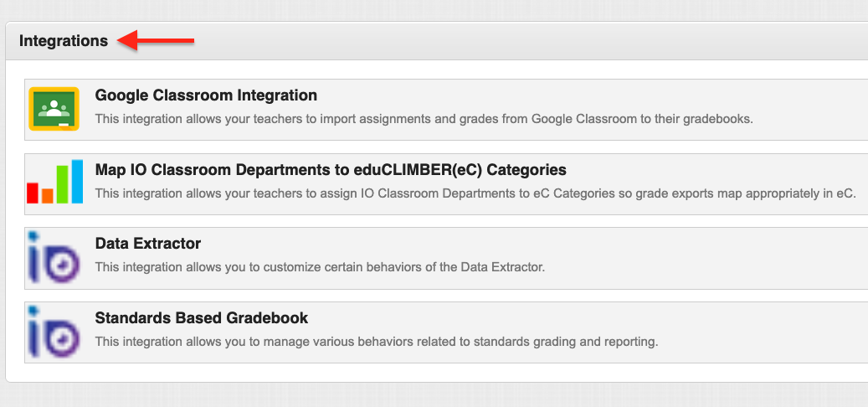Screen dimensions: 868x407
Task: Click the description about eC Categories grade exports
Action: pos(475,193)
